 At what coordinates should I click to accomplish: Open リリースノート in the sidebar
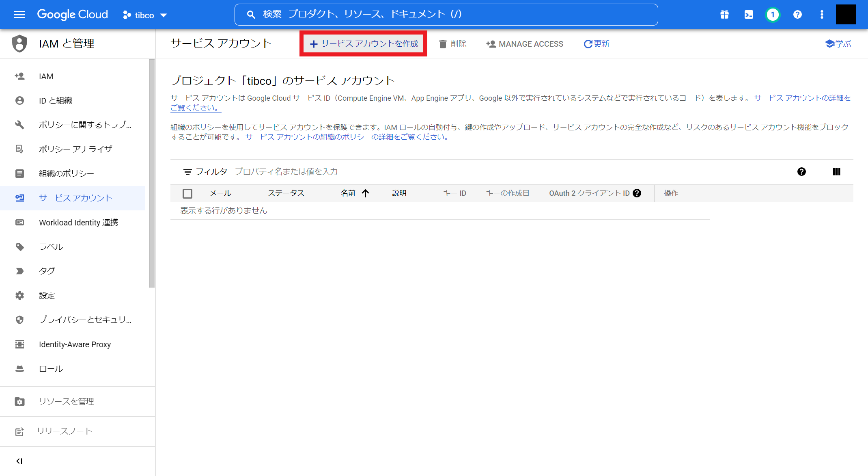tap(77, 431)
